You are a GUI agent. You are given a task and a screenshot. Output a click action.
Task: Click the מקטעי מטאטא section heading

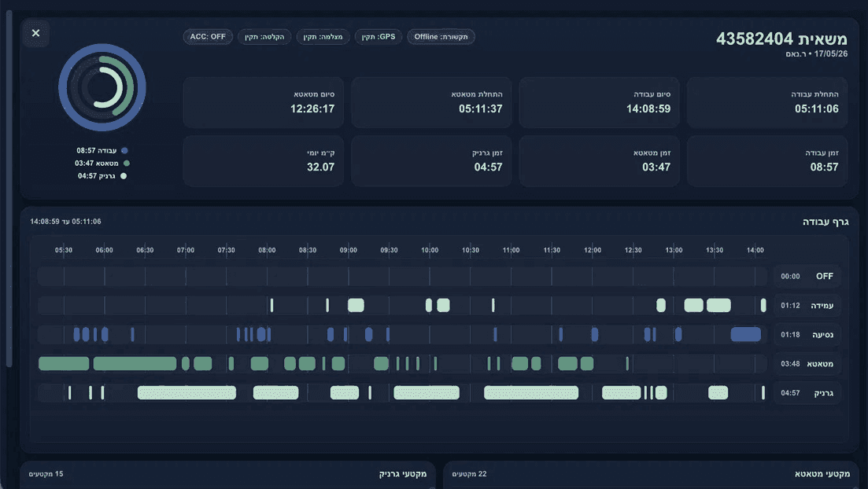point(822,474)
